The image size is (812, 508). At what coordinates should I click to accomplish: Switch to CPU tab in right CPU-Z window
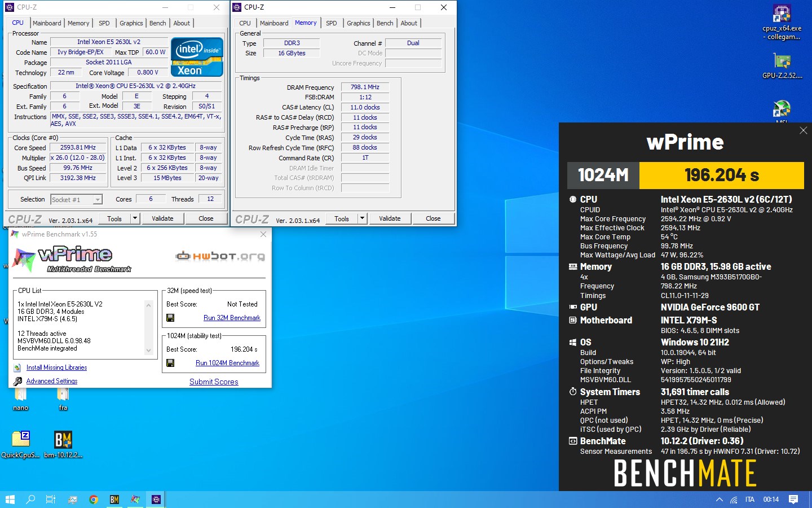245,23
